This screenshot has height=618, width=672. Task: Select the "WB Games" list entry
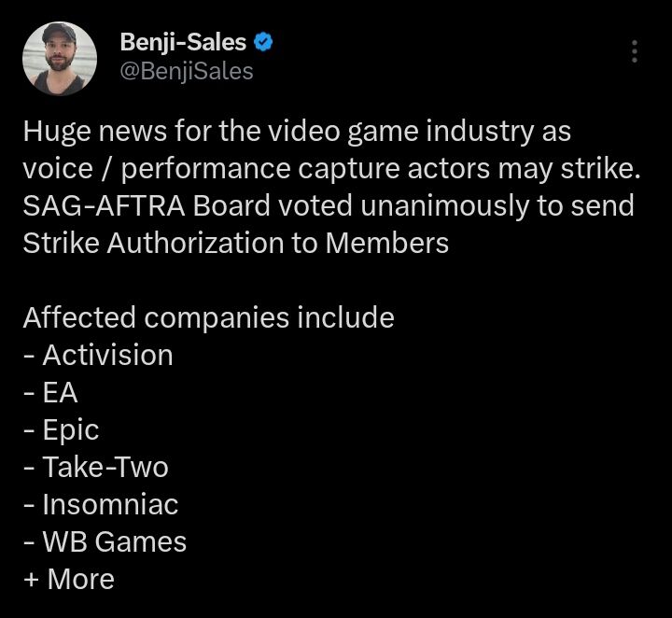click(x=114, y=541)
